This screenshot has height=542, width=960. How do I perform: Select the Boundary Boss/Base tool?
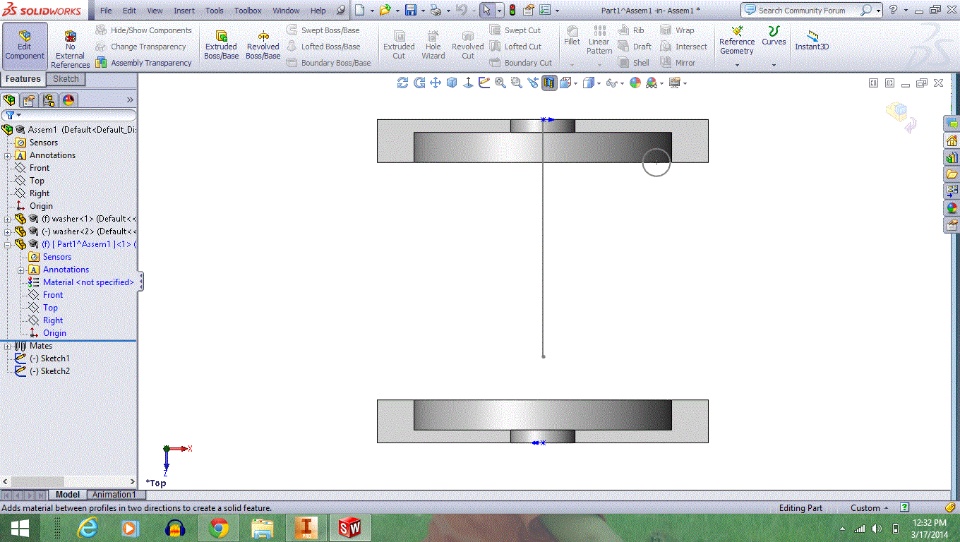329,62
